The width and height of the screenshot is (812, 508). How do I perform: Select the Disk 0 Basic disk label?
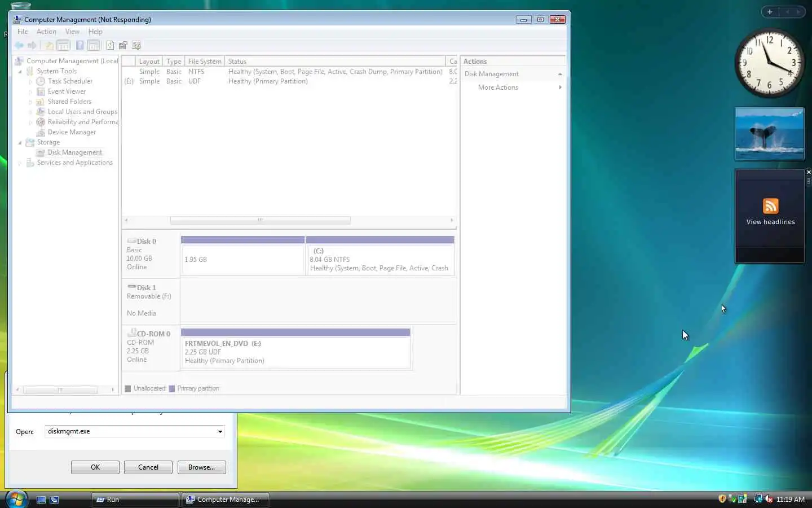(151, 254)
